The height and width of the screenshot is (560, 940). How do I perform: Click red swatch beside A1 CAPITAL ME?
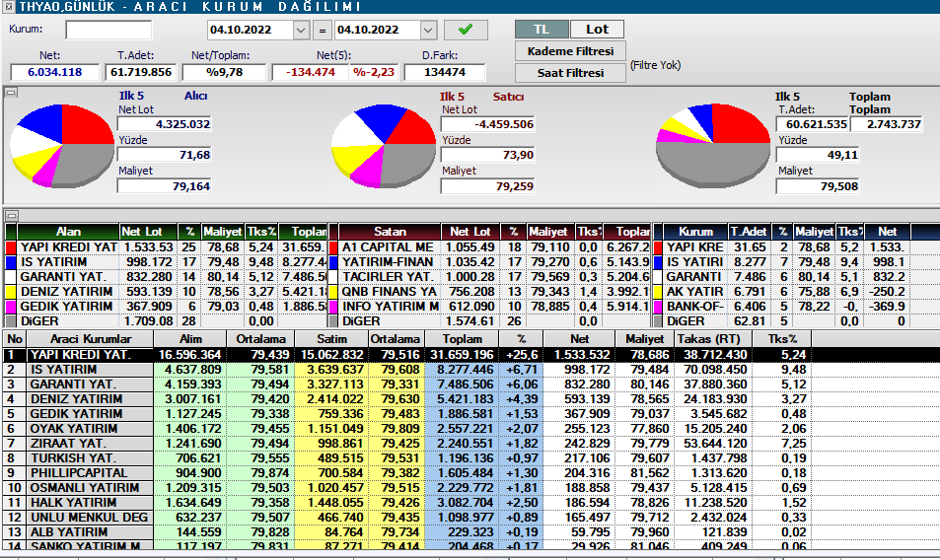(333, 247)
